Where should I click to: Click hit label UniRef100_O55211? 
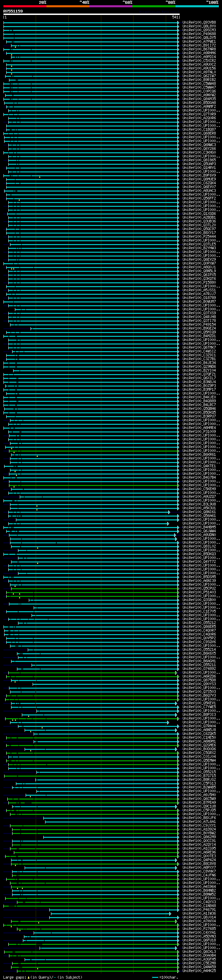click(x=199, y=665)
